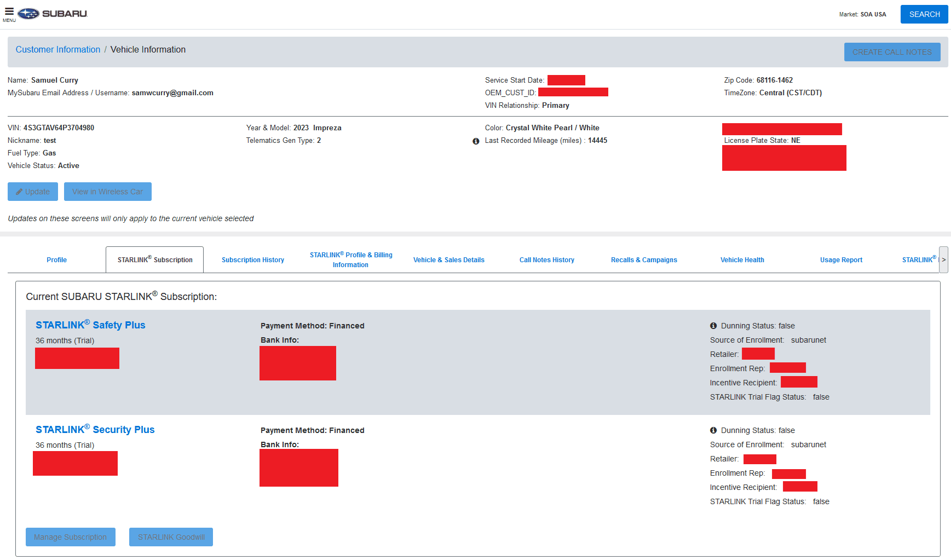
Task: Open the Usage Report tab
Action: pyautogui.click(x=841, y=259)
